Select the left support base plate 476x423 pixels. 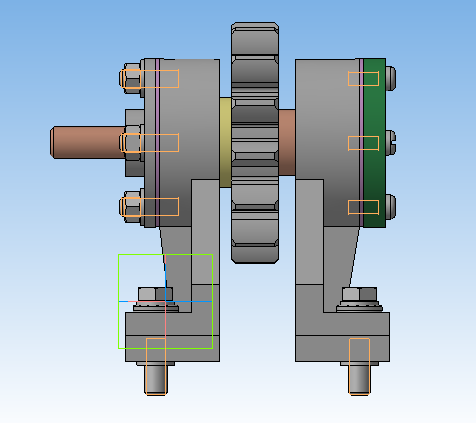pyautogui.click(x=172, y=349)
